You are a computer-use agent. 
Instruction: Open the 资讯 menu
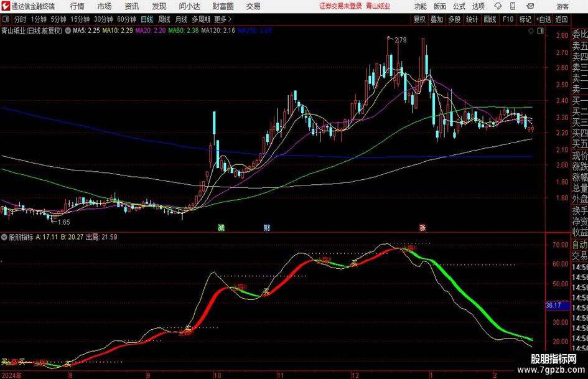pyautogui.click(x=132, y=6)
